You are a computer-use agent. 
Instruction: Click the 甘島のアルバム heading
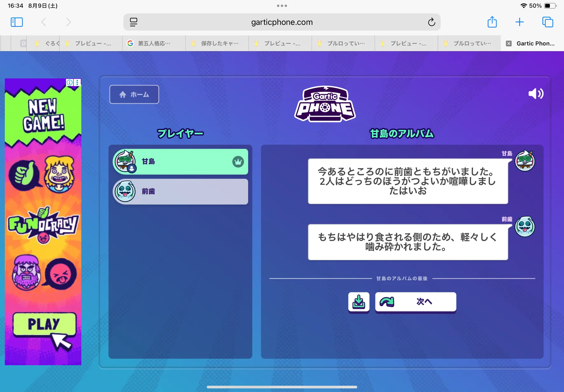402,134
